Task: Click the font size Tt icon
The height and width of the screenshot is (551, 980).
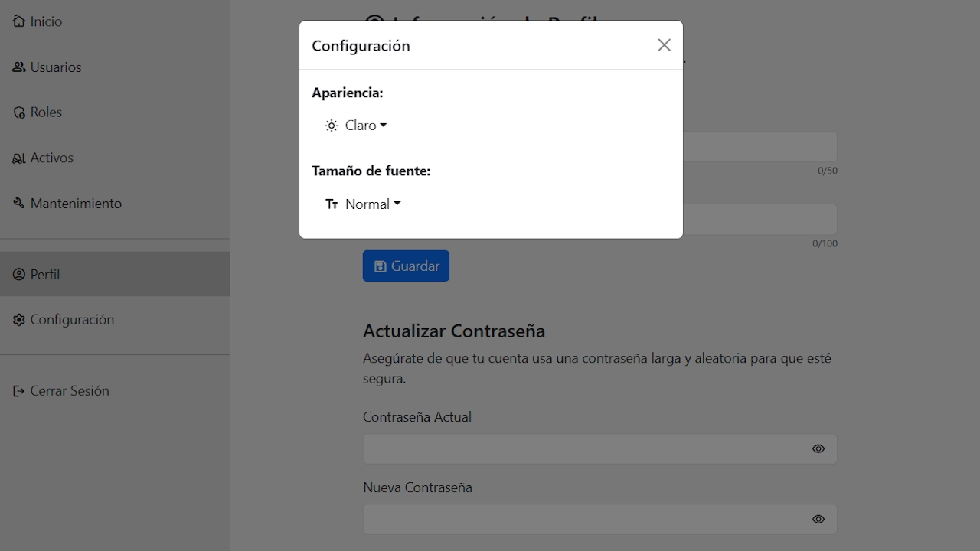Action: (x=331, y=204)
